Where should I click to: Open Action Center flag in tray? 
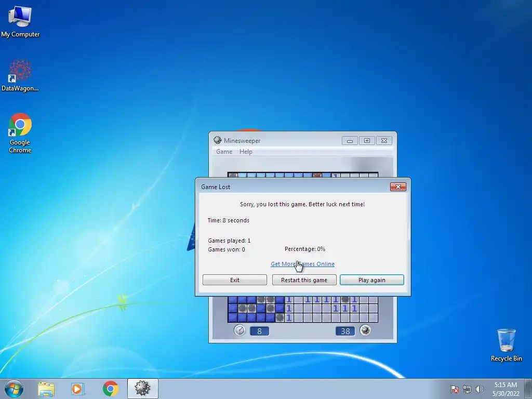(454, 389)
